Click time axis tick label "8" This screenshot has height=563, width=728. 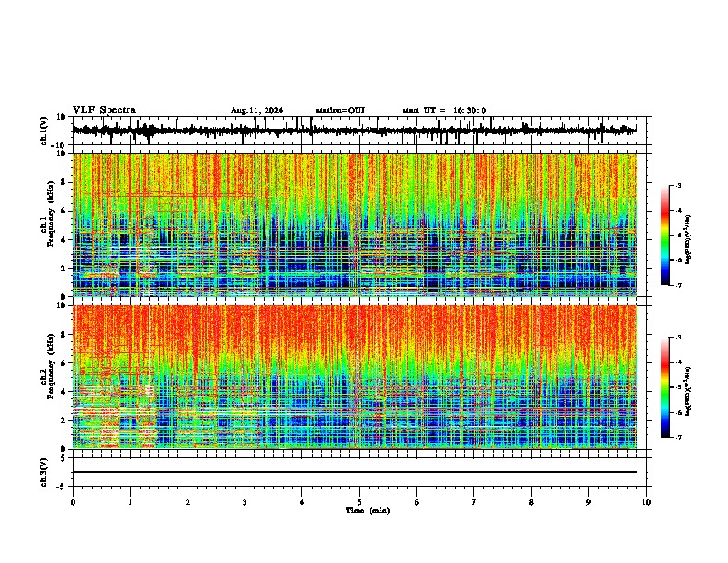click(531, 502)
